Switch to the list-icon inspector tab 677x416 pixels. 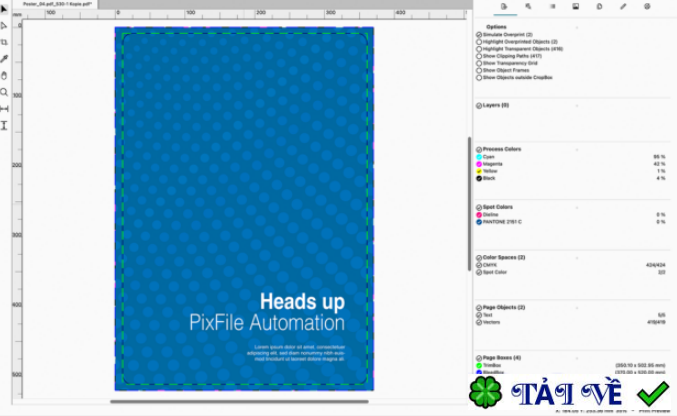(x=552, y=6)
